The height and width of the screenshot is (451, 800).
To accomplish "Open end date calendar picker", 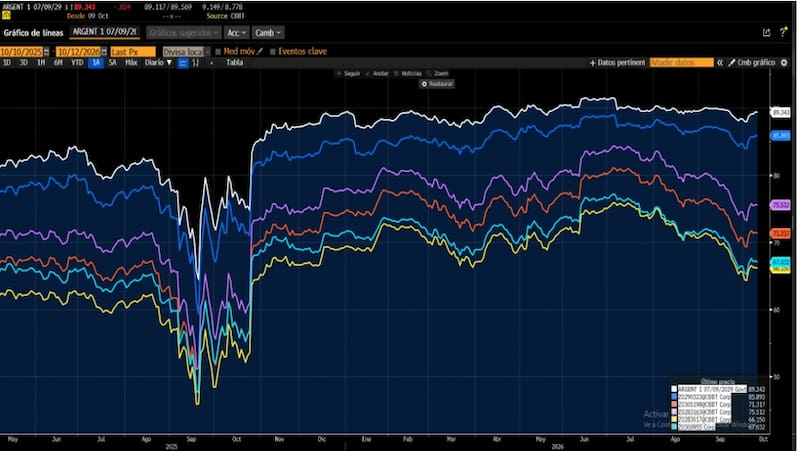I will tap(104, 52).
